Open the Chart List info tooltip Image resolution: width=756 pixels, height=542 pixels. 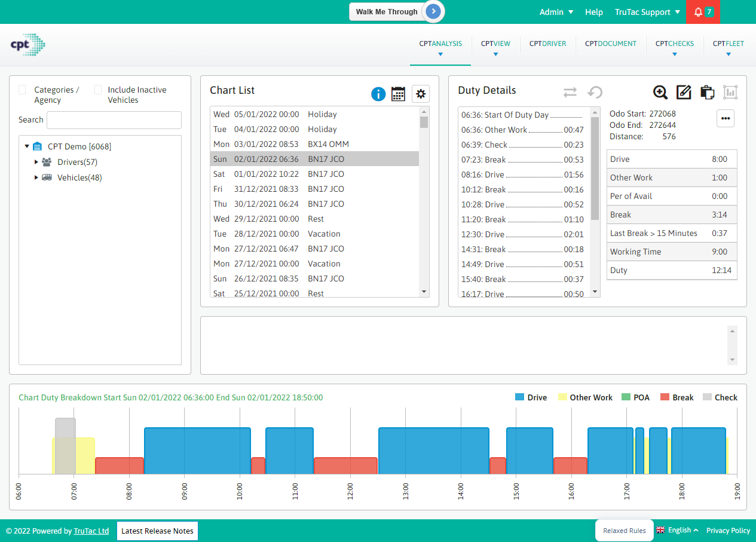(x=378, y=94)
